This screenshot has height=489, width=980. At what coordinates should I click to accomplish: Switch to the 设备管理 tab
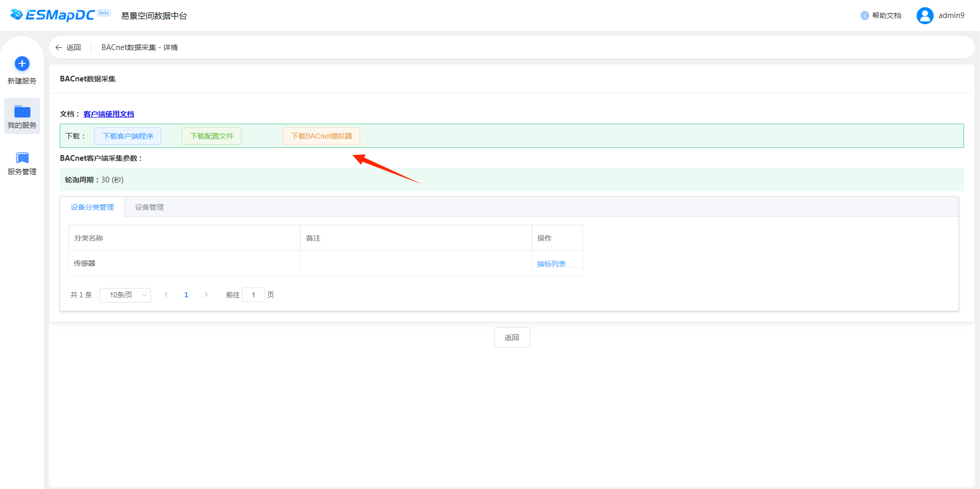click(149, 207)
